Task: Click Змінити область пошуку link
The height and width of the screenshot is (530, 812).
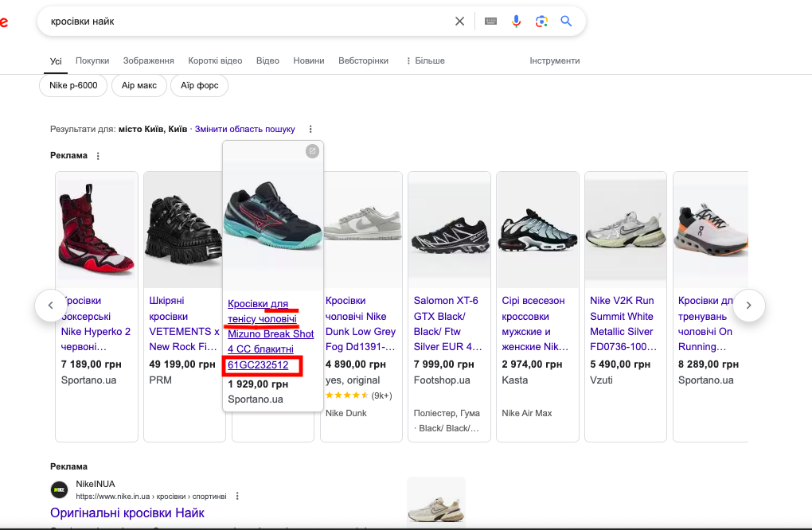Action: point(244,129)
